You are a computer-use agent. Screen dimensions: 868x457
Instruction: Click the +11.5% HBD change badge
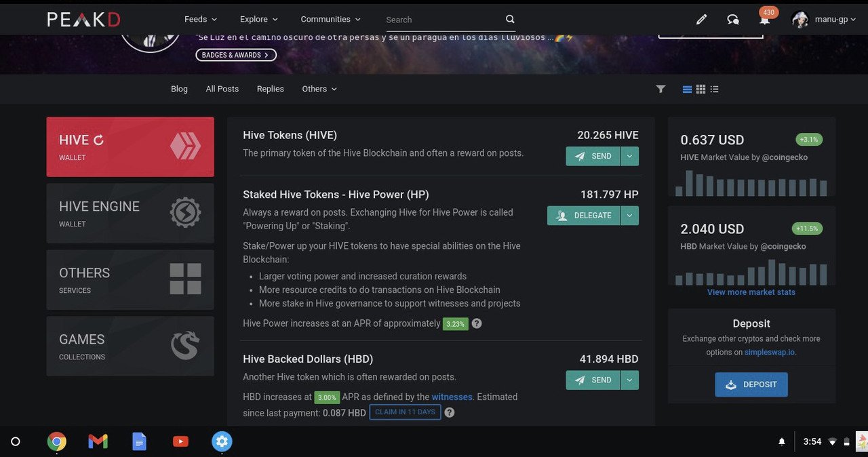[x=807, y=228]
